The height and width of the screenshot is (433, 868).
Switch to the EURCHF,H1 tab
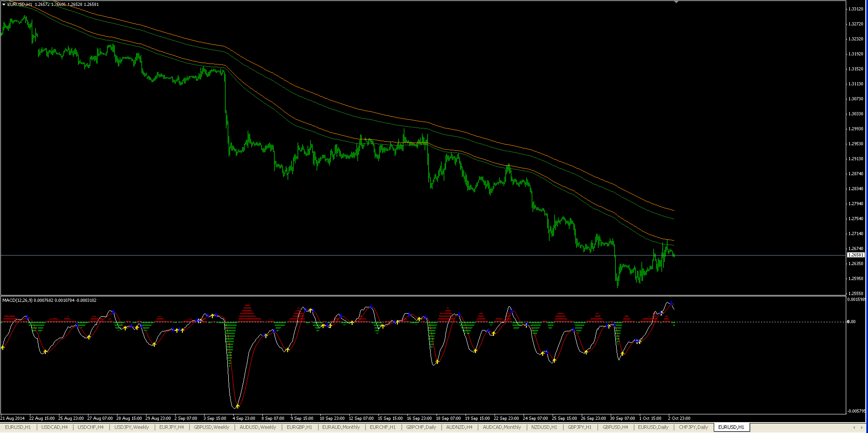383,427
